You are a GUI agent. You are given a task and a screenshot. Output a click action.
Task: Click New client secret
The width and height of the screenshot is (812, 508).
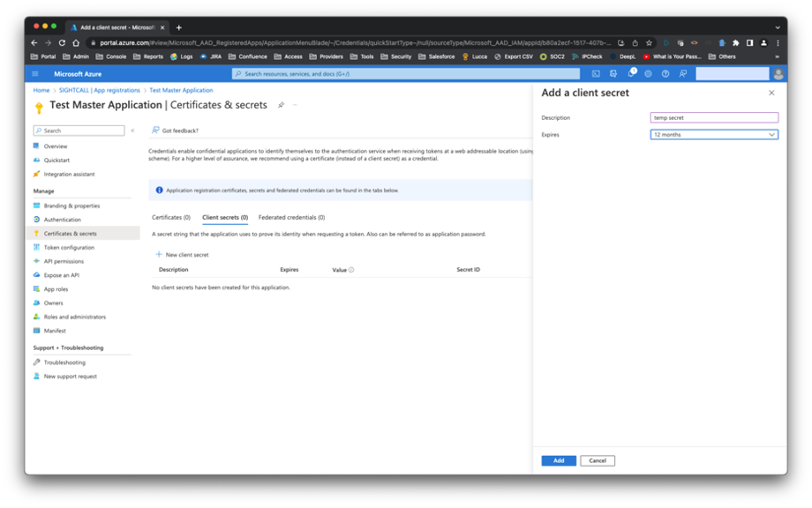[183, 255]
